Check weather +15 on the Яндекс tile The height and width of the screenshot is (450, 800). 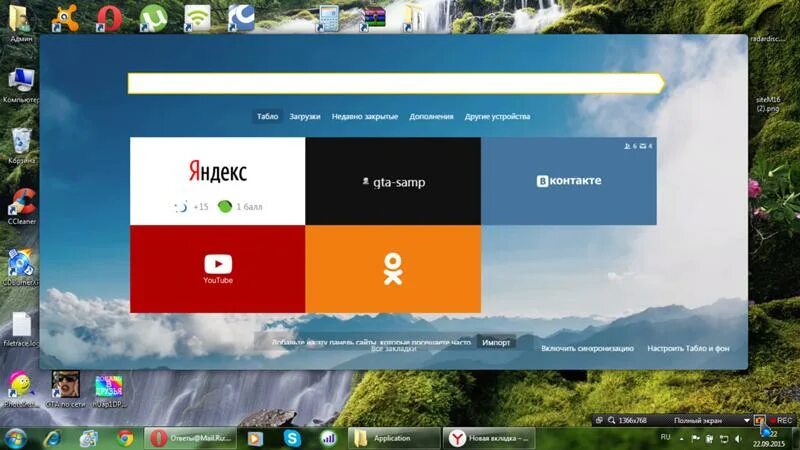[x=192, y=207]
